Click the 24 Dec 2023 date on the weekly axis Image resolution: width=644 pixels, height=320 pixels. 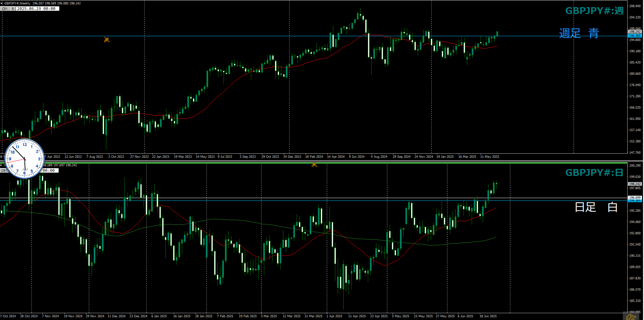coord(292,157)
